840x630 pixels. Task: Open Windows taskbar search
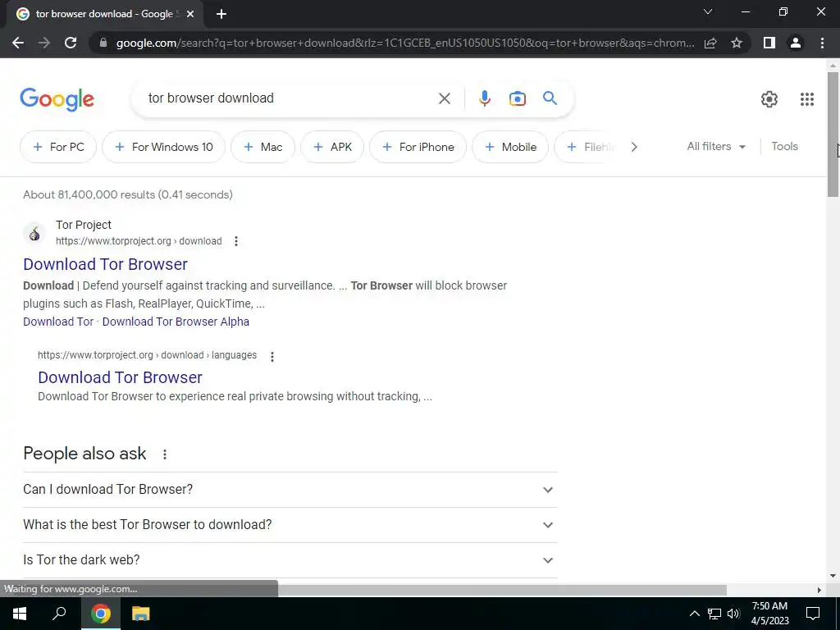[x=59, y=614]
